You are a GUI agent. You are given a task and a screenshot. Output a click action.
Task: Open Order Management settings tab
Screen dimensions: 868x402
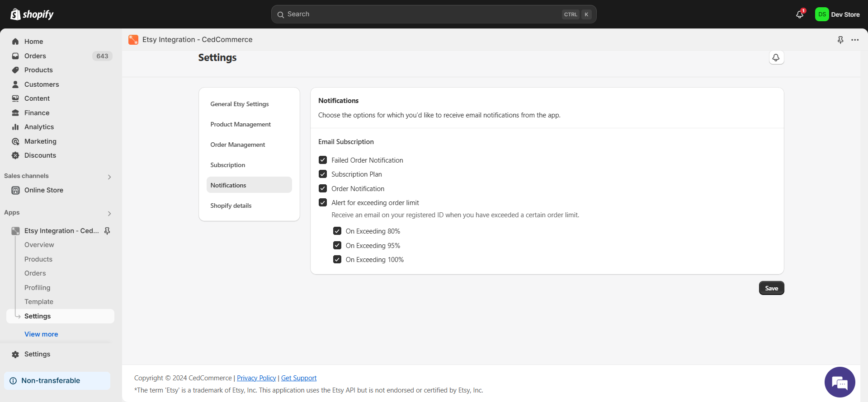[x=249, y=145]
